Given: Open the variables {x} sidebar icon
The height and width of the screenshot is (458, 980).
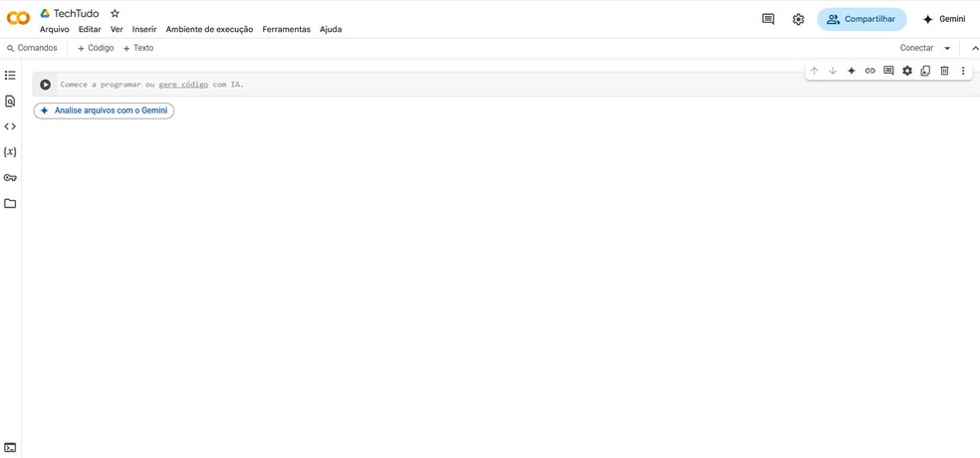Looking at the screenshot, I should tap(10, 151).
